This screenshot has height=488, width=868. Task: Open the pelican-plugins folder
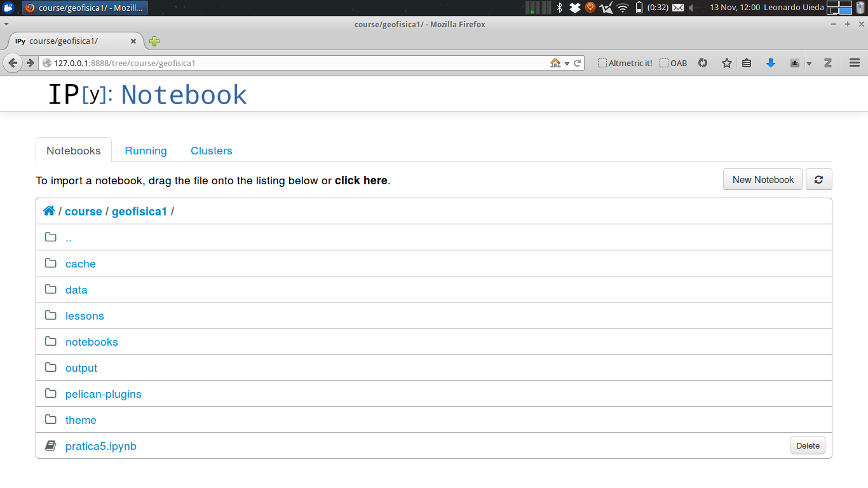tap(104, 394)
